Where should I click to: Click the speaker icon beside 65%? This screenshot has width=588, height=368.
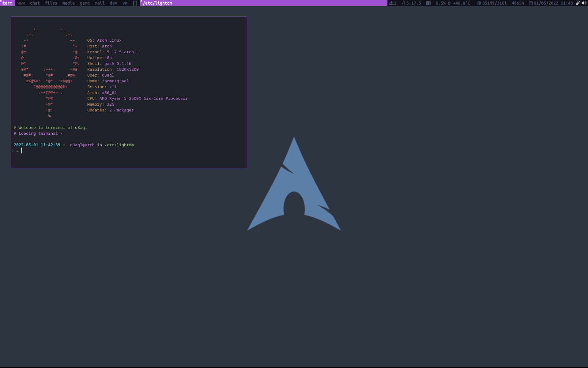click(514, 3)
